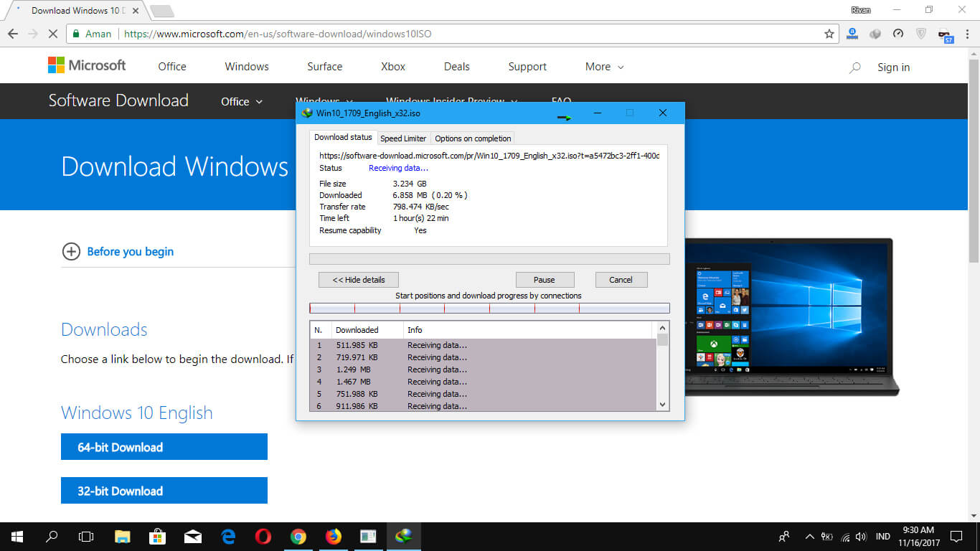Collapse details with the Hide details button
The height and width of the screenshot is (551, 980).
359,280
